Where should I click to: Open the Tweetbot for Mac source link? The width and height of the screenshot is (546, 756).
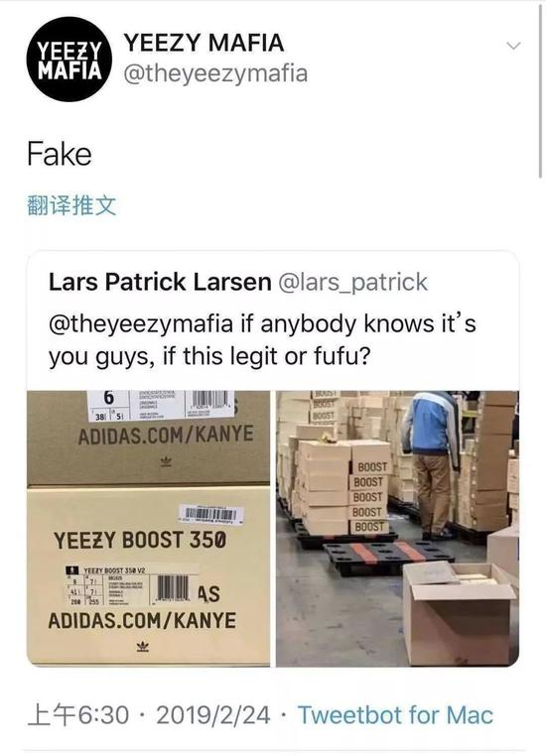click(395, 714)
